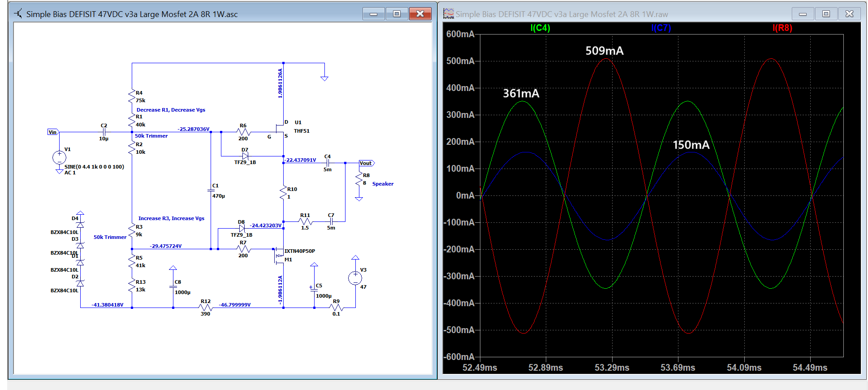Click the -600mA vertical axis label
The width and height of the screenshot is (868, 390).
(459, 357)
